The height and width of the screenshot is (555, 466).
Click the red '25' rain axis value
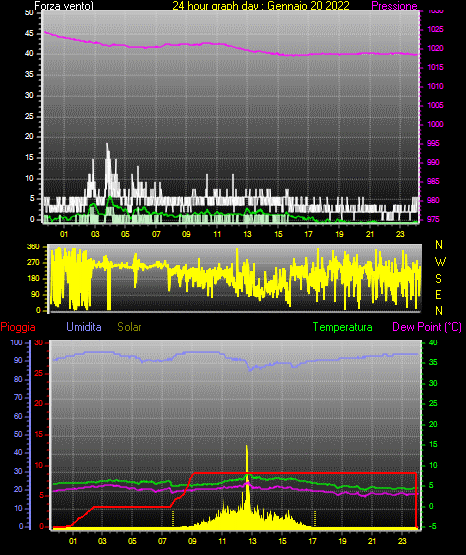(x=39, y=373)
